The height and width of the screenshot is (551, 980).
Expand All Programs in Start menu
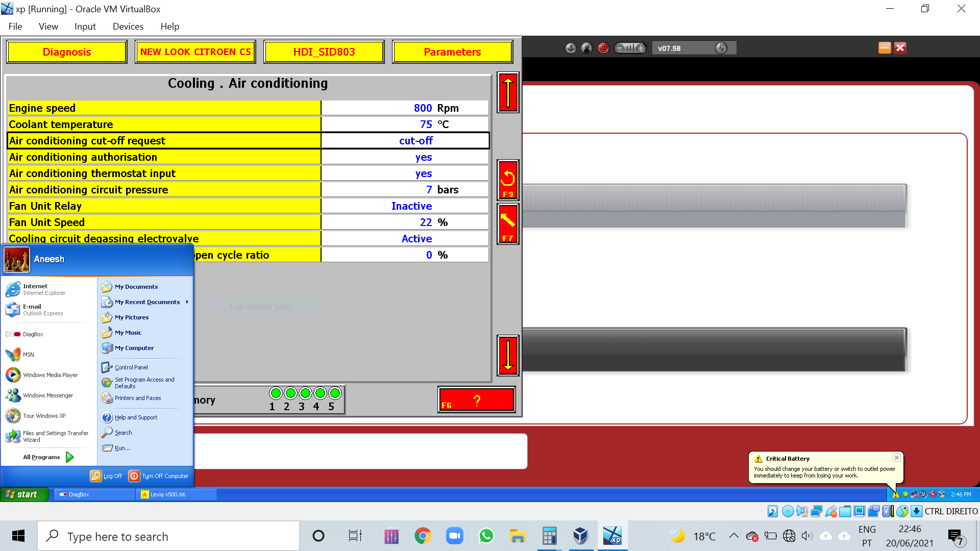click(48, 457)
